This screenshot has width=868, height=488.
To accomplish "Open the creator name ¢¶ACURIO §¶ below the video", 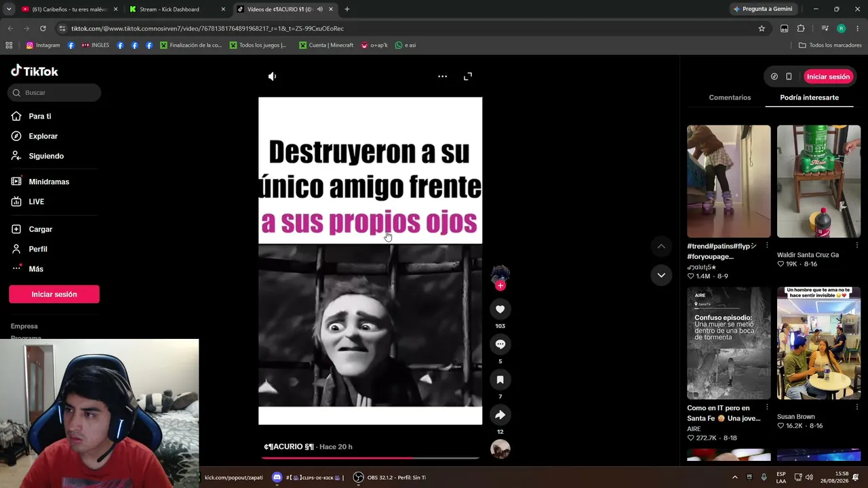I will pyautogui.click(x=289, y=447).
